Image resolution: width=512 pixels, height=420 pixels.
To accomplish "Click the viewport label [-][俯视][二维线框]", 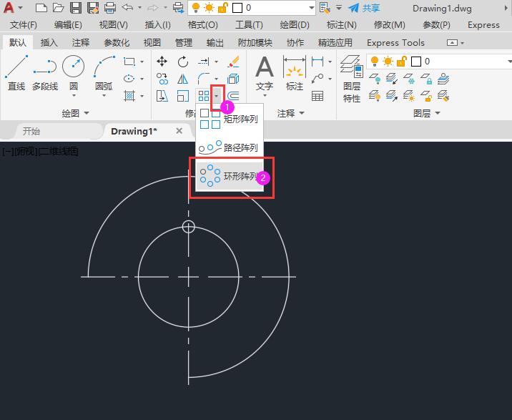I will tap(40, 152).
